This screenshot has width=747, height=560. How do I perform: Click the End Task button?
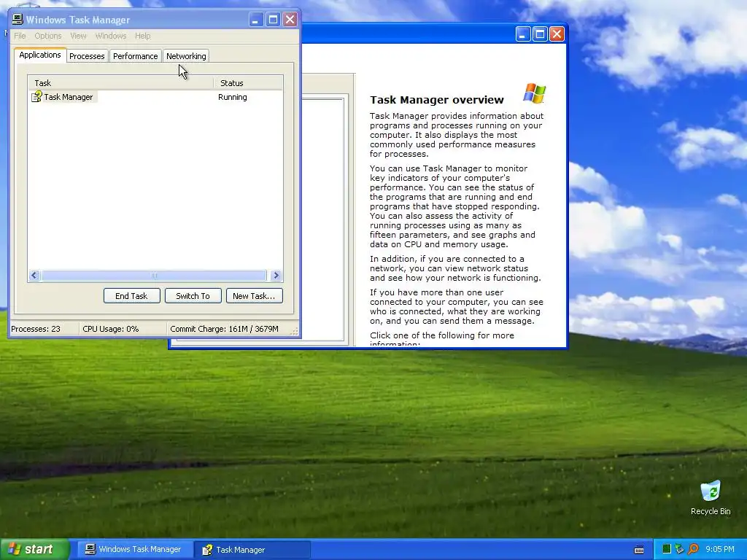click(131, 296)
